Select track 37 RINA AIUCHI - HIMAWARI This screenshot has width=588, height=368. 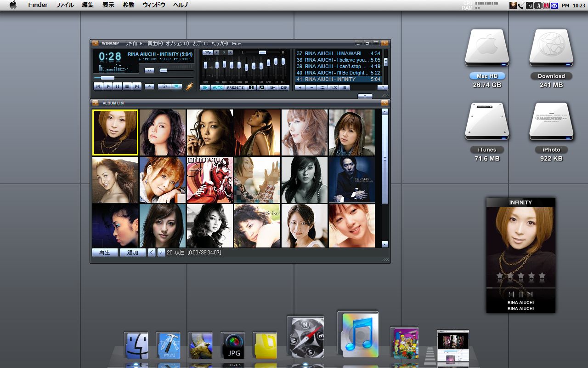[x=338, y=53]
